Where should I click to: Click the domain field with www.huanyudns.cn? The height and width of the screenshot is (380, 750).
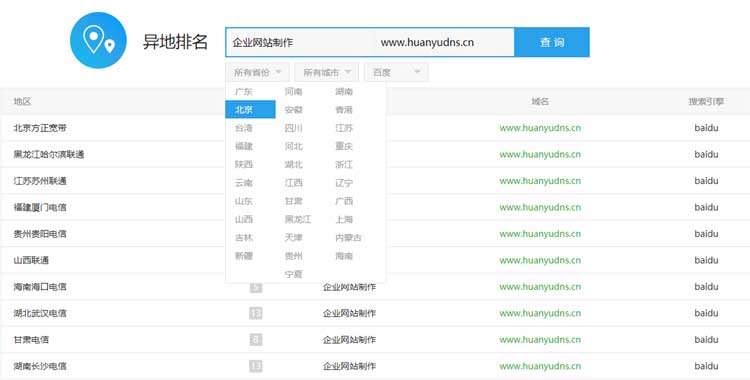444,42
